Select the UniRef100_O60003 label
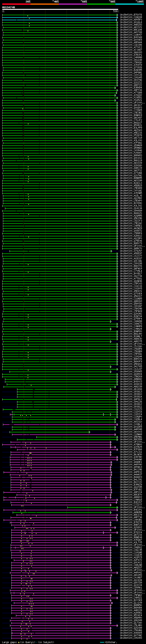Viewport: 146px width, 644px height. (x=131, y=432)
